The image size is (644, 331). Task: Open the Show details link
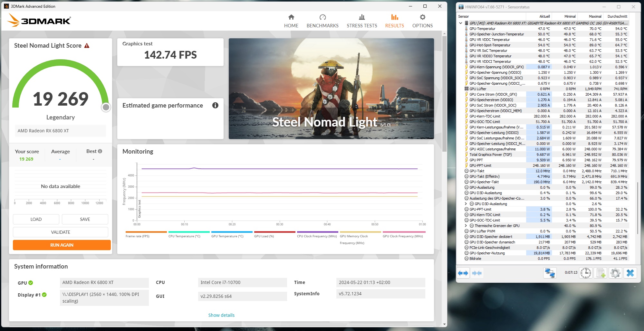point(221,315)
